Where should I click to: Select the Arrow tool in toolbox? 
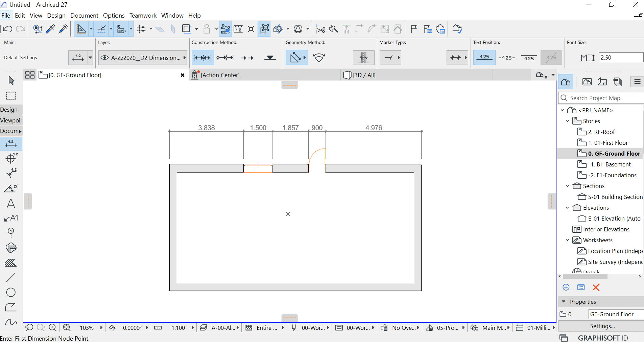[x=11, y=81]
